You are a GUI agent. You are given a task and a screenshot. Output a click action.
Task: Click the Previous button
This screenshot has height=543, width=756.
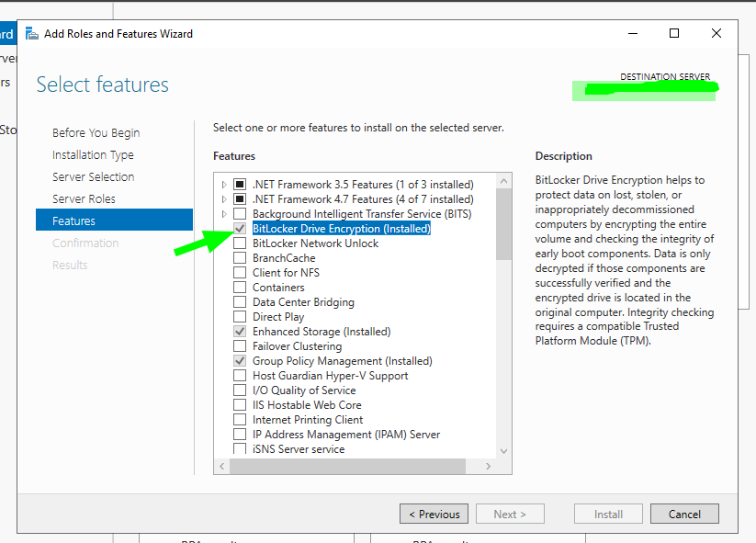click(434, 515)
